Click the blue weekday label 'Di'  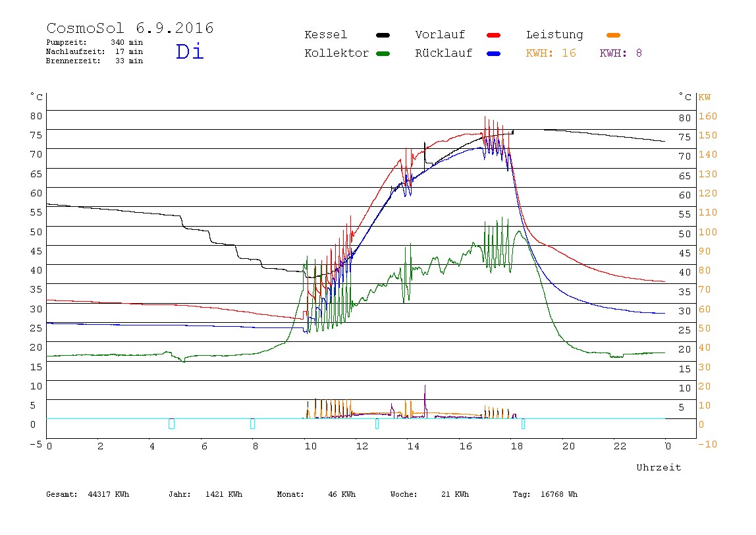click(x=190, y=51)
